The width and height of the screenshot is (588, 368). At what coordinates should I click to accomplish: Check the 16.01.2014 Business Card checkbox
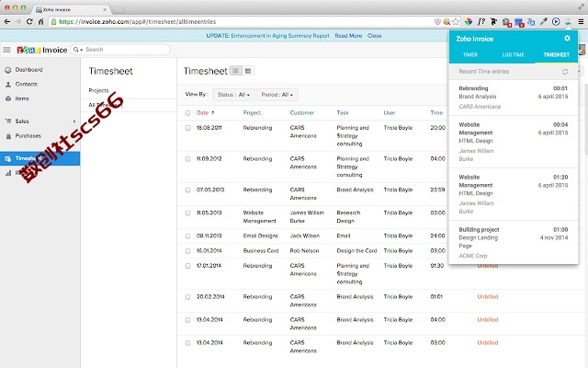[187, 251]
